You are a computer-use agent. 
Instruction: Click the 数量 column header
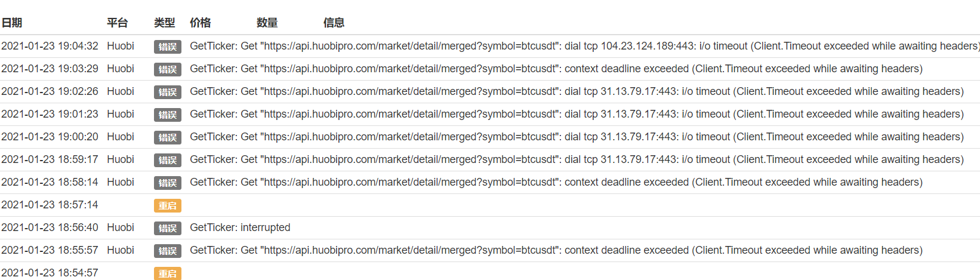click(x=267, y=23)
